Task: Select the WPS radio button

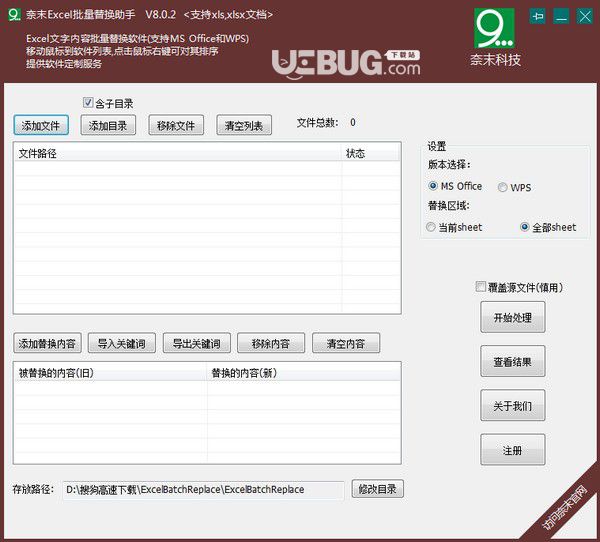Action: [x=502, y=187]
